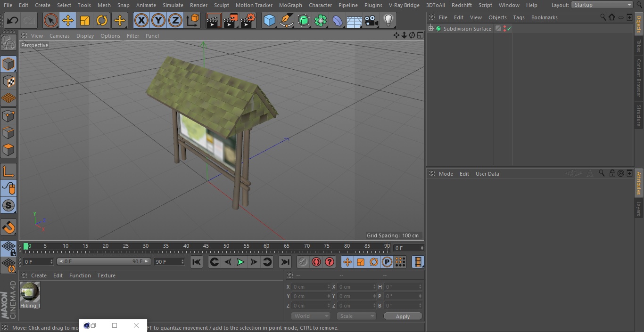Open the Structure vertical tab

[639, 116]
